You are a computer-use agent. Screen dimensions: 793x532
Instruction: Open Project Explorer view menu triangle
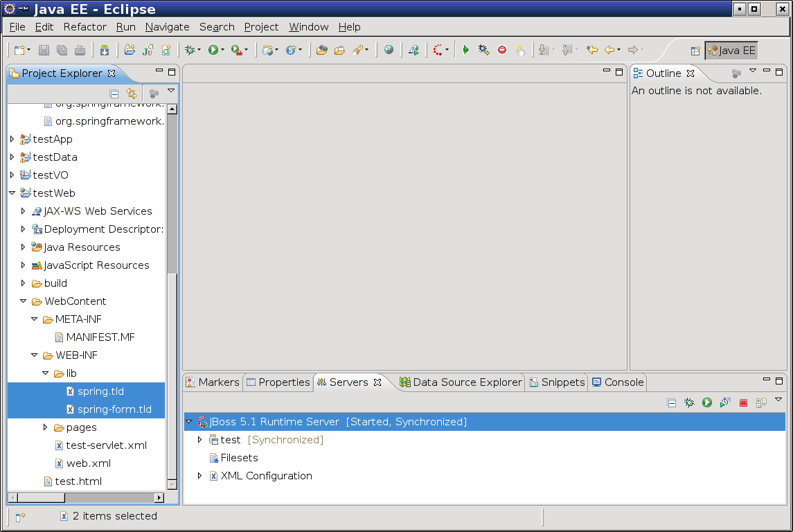[171, 91]
